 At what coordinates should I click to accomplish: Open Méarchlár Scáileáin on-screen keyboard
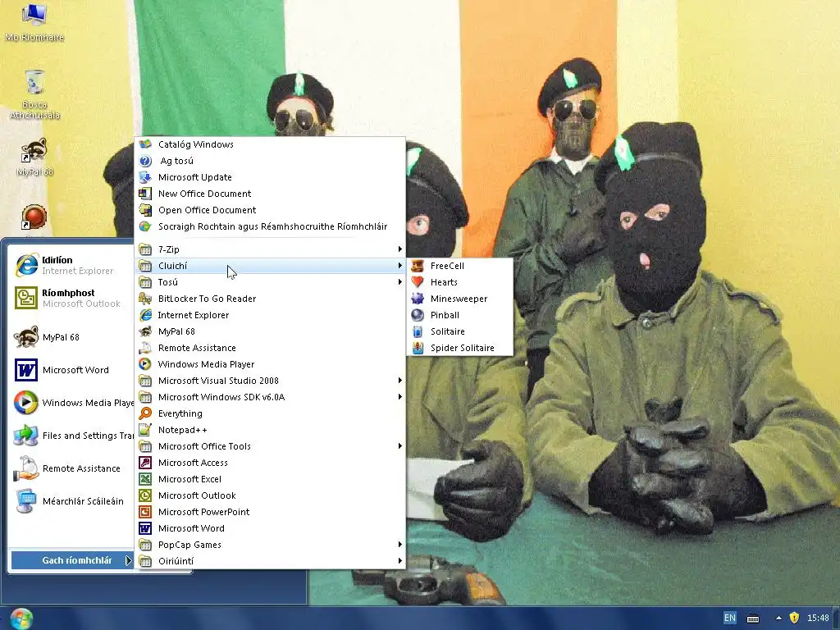(72, 501)
